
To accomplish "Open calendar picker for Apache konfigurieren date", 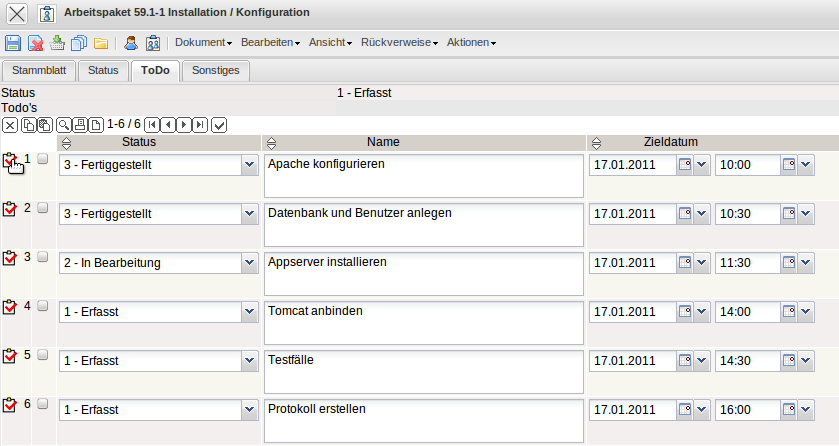I will 686,164.
